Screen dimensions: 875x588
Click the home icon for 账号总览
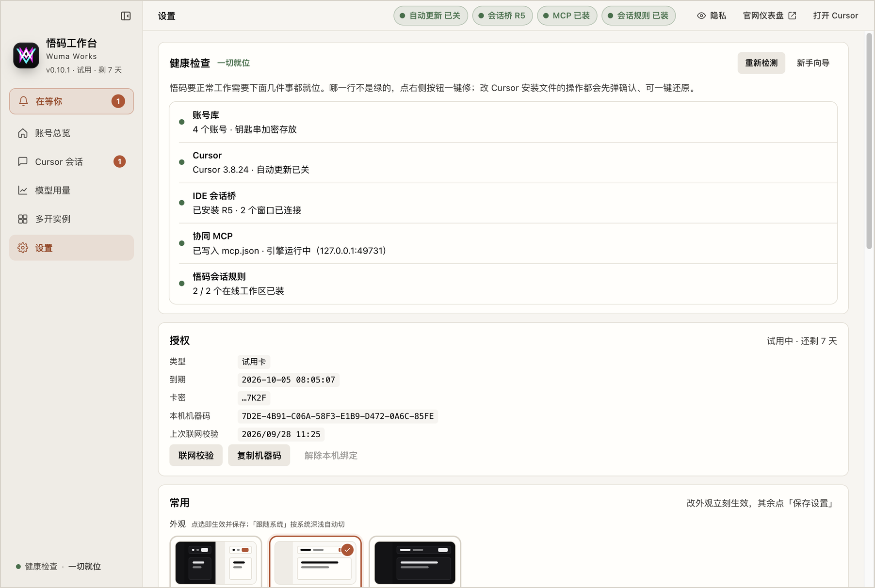23,133
